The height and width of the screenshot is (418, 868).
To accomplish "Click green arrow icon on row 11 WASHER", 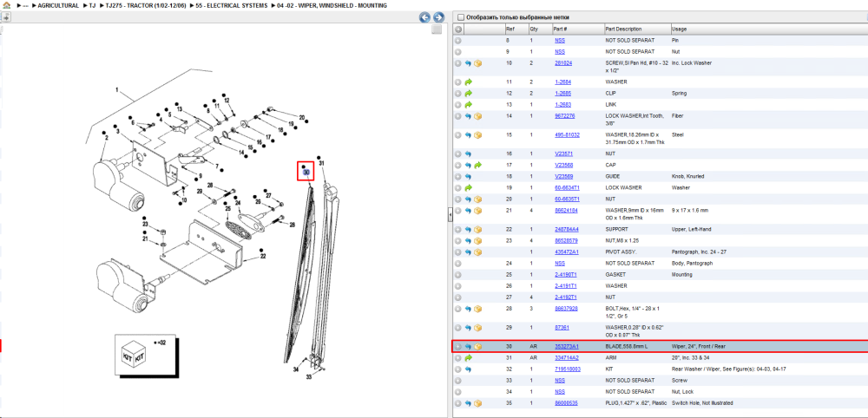I will coord(469,82).
